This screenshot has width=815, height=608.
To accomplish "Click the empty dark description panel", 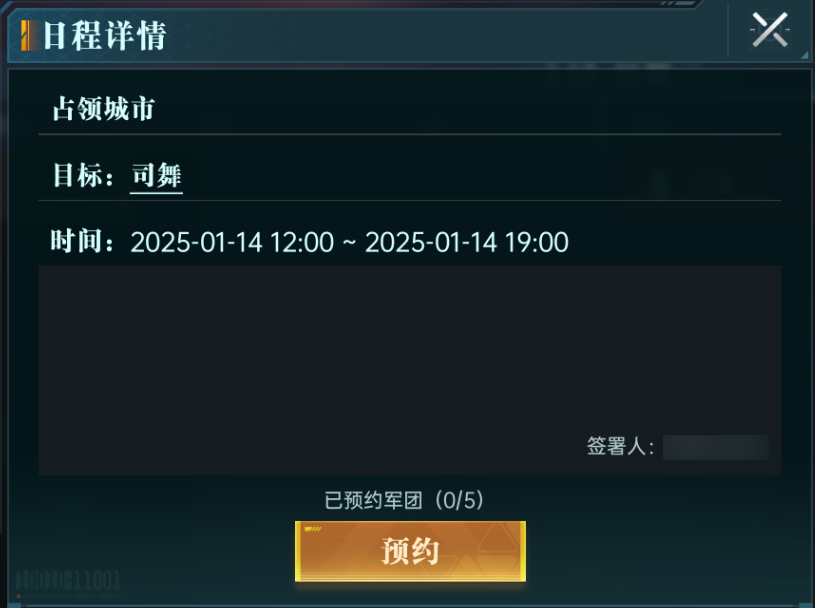I will point(410,370).
